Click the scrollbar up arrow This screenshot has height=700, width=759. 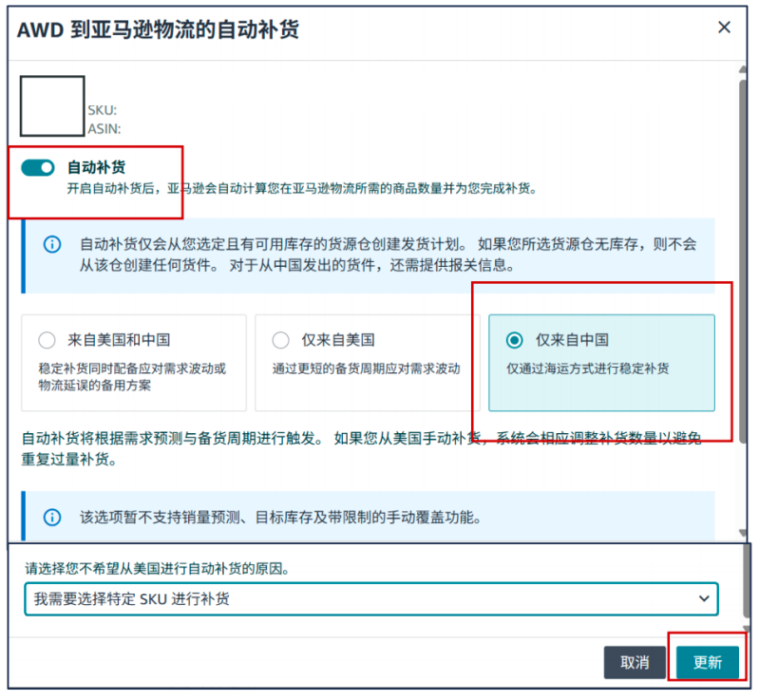(x=743, y=69)
